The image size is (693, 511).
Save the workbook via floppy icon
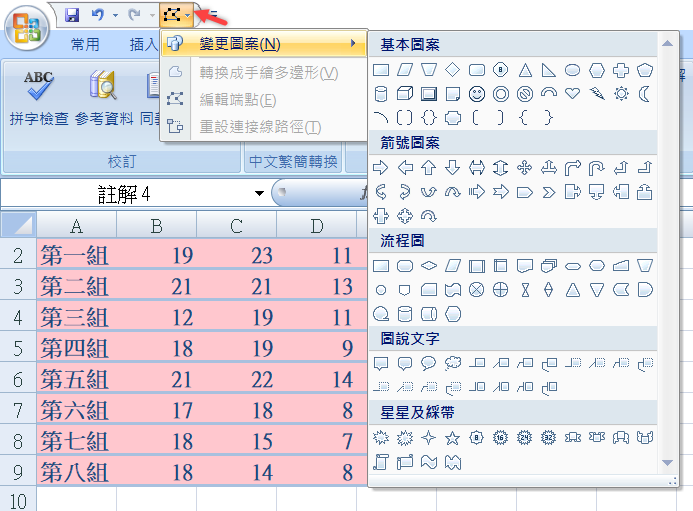[x=72, y=15]
